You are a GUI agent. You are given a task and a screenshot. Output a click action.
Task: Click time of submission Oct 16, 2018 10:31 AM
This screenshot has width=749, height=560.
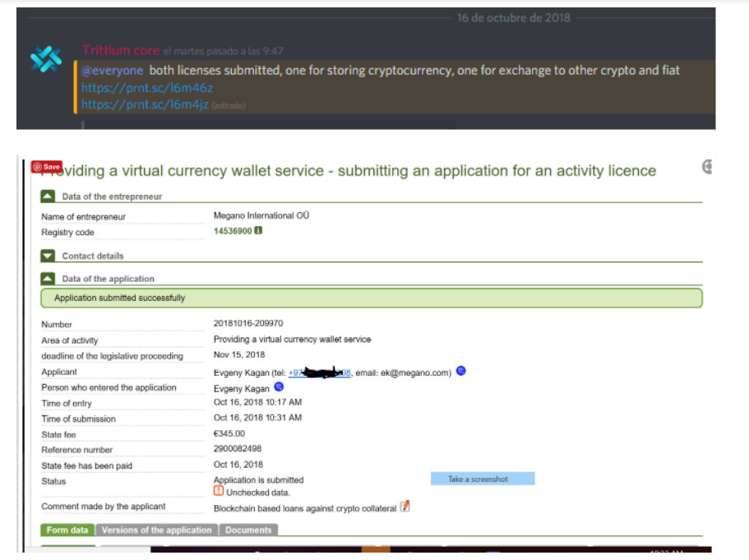coord(257,418)
